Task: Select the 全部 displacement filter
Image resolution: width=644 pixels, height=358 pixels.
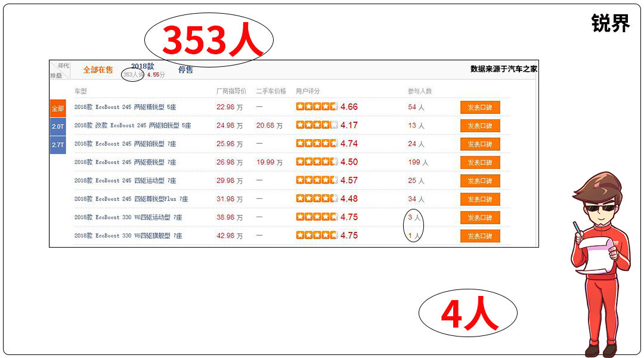Action: click(x=57, y=109)
